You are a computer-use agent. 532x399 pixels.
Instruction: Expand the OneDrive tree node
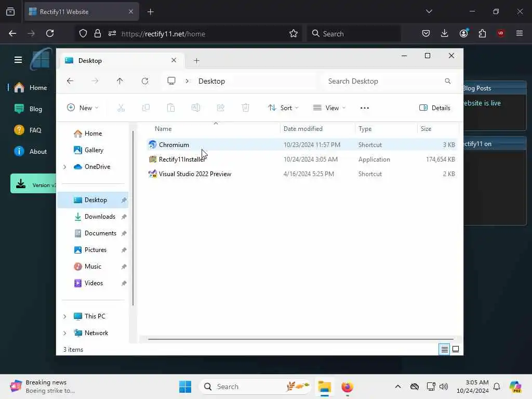point(64,167)
